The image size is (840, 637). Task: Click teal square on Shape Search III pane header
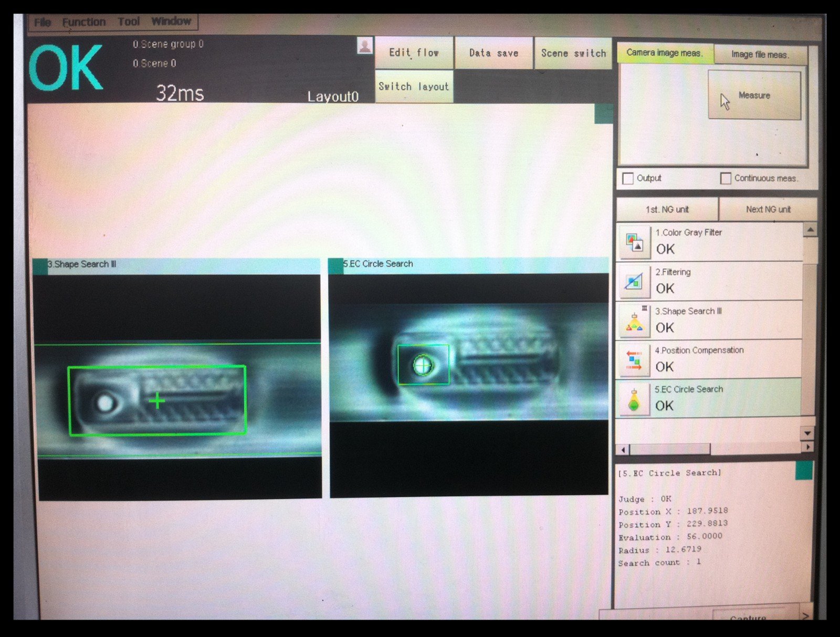(40, 266)
